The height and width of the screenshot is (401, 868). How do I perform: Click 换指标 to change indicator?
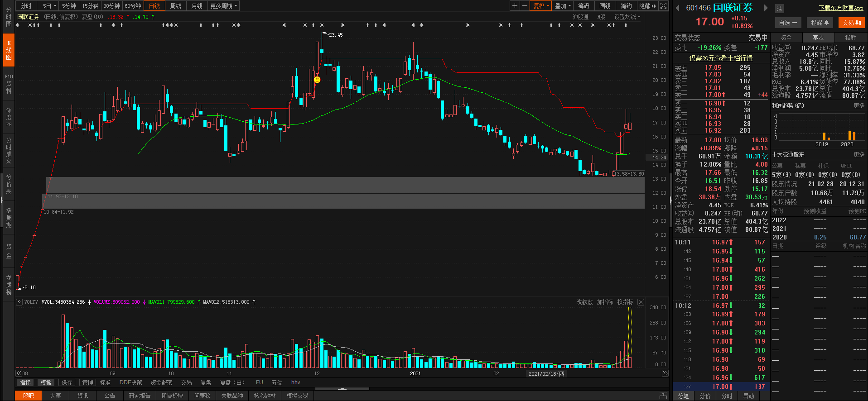pos(625,302)
